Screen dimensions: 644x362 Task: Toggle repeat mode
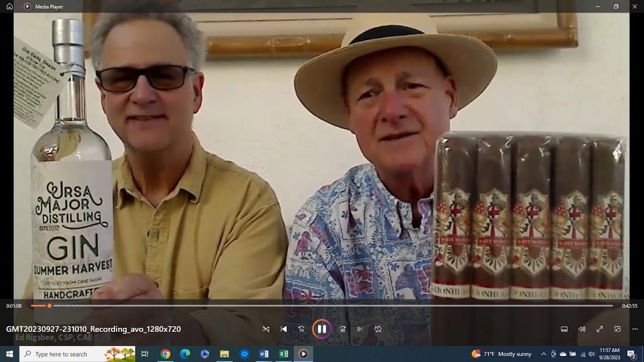pos(378,329)
